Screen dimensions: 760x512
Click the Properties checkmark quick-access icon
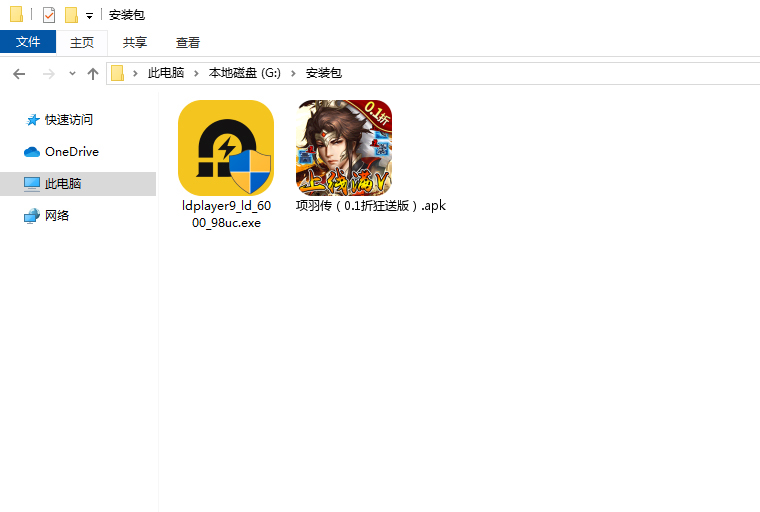49,15
